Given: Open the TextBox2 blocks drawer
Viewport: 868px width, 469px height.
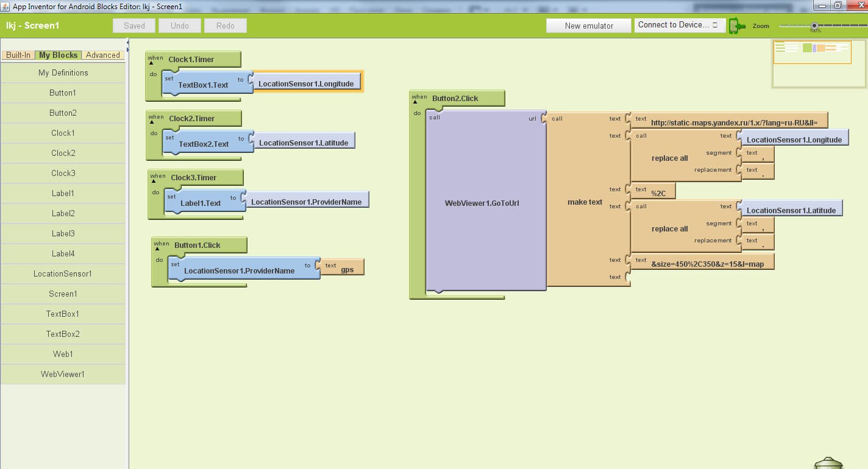Looking at the screenshot, I should [63, 334].
